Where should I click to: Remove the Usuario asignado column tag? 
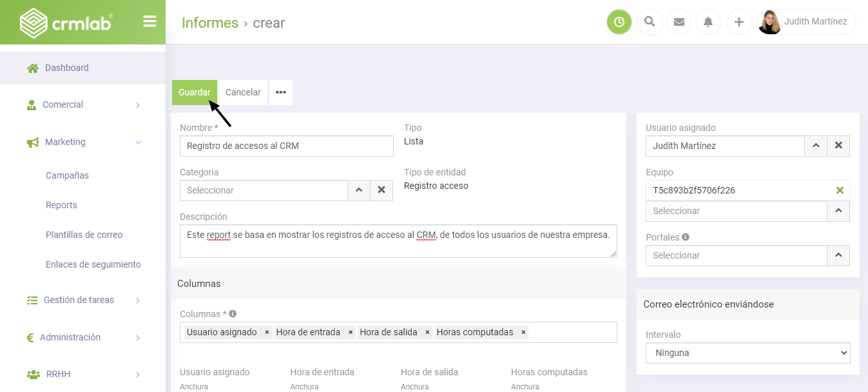(267, 333)
